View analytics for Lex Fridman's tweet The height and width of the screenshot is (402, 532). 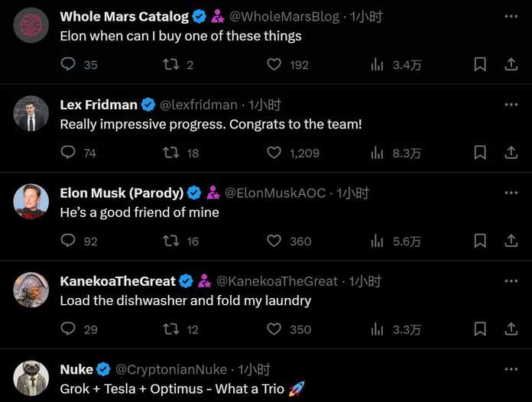tap(377, 153)
